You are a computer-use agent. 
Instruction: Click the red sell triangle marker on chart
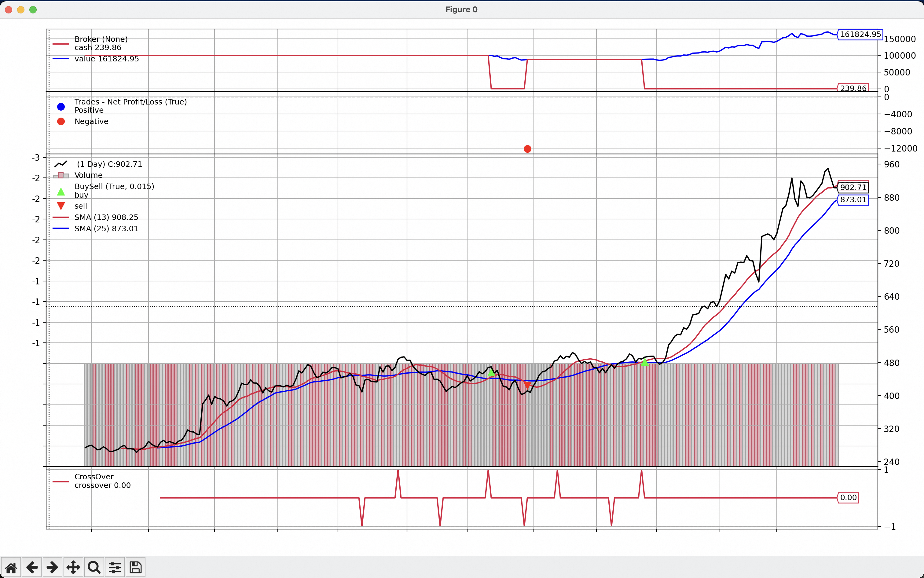[527, 386]
